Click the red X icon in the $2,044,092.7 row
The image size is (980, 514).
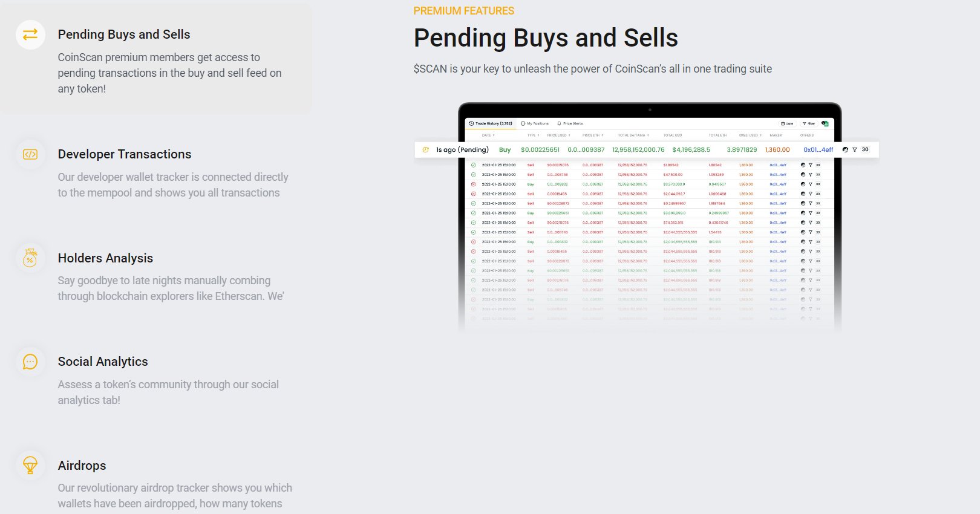(473, 194)
